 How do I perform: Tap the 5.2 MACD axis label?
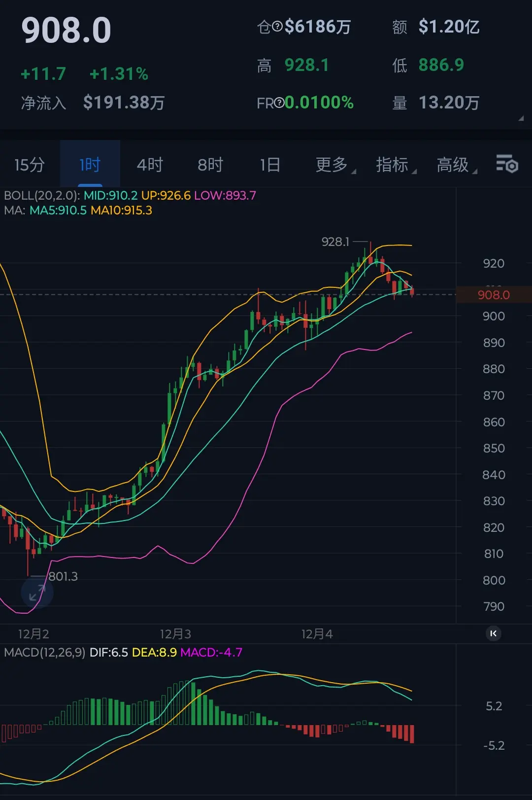pos(494,706)
